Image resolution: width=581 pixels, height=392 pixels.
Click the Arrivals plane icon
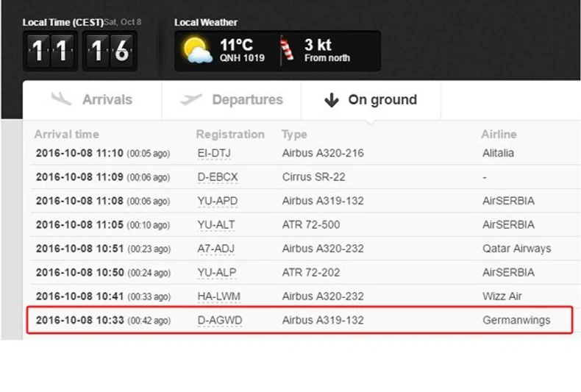click(x=61, y=99)
